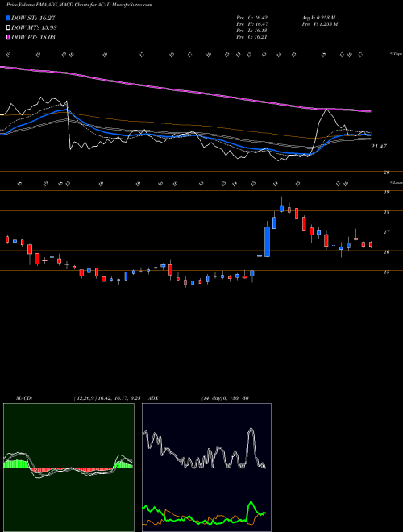Click the price axis label 17

click(386, 232)
